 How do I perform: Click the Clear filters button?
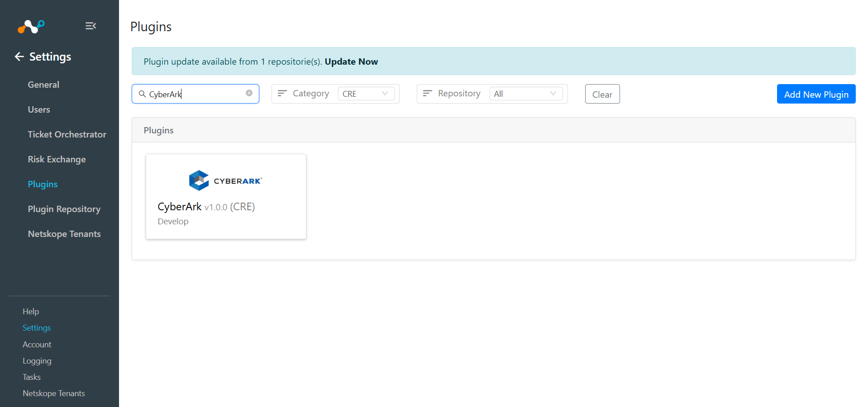coord(602,94)
